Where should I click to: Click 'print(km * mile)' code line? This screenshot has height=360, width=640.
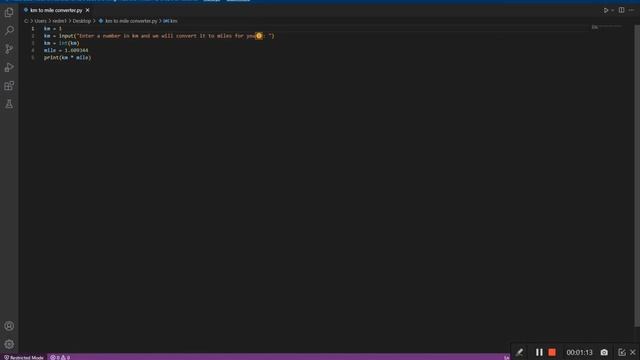tap(67, 58)
